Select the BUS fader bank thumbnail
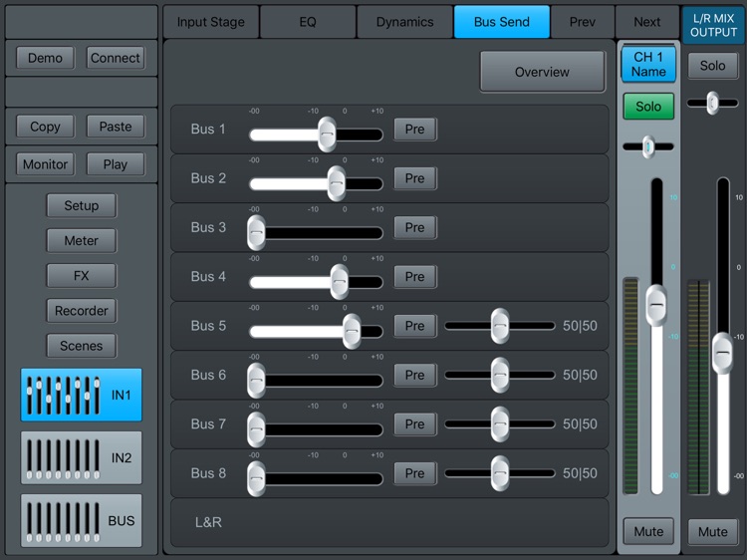This screenshot has width=747, height=560. click(81, 520)
